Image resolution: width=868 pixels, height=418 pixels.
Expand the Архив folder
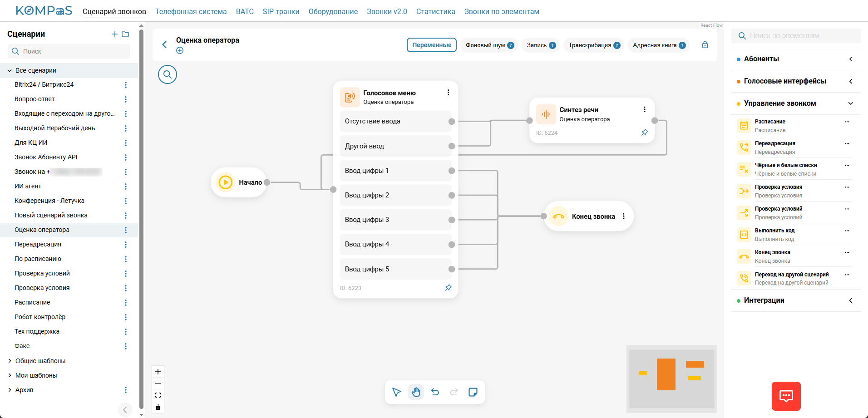(10, 390)
